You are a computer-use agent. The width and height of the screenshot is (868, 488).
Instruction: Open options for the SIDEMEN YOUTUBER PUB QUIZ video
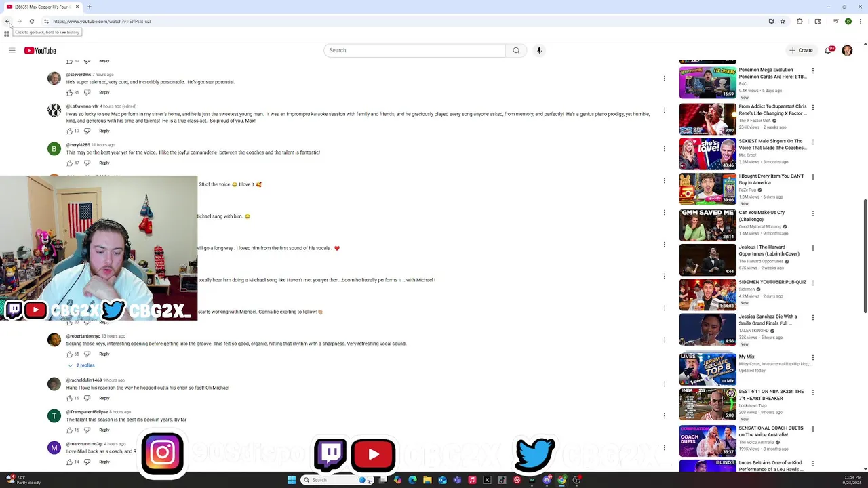point(812,283)
